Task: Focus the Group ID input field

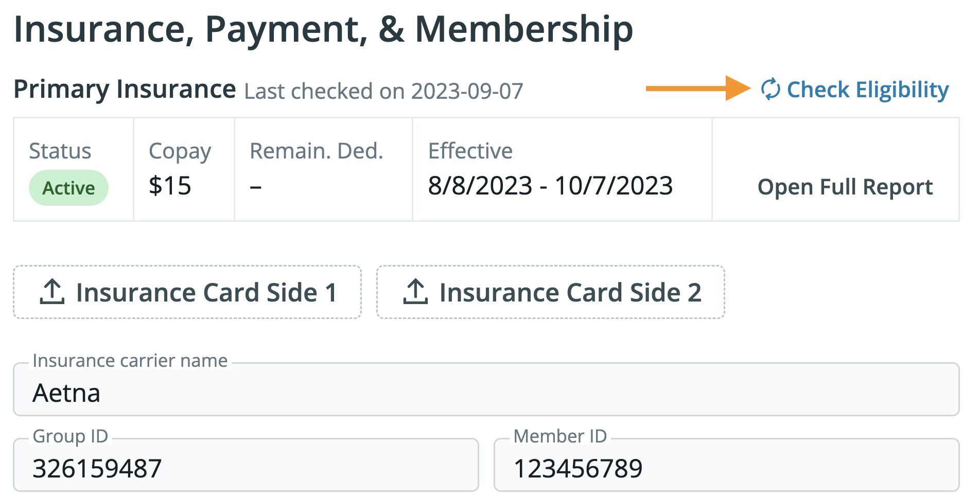Action: 246,468
